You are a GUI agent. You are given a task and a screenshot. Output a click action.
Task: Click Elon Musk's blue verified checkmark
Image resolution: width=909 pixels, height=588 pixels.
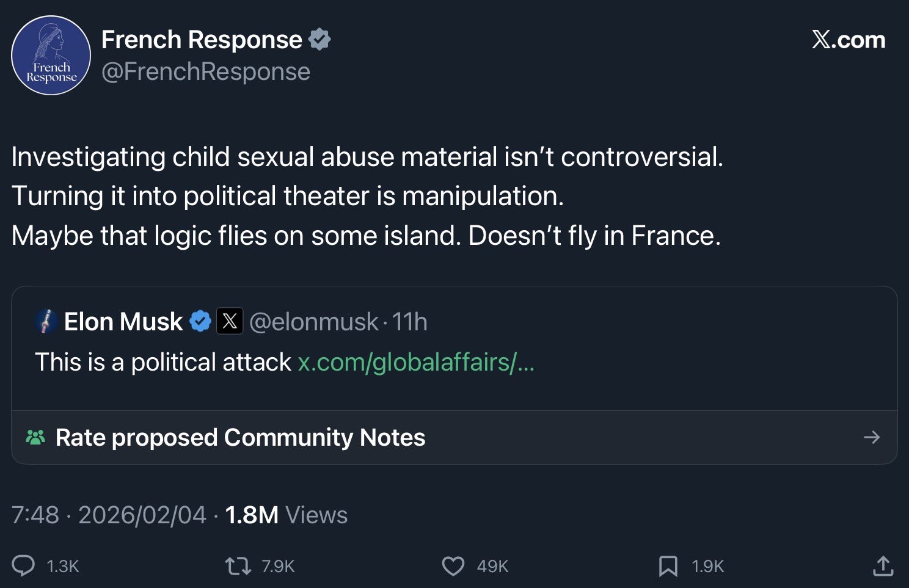click(200, 321)
